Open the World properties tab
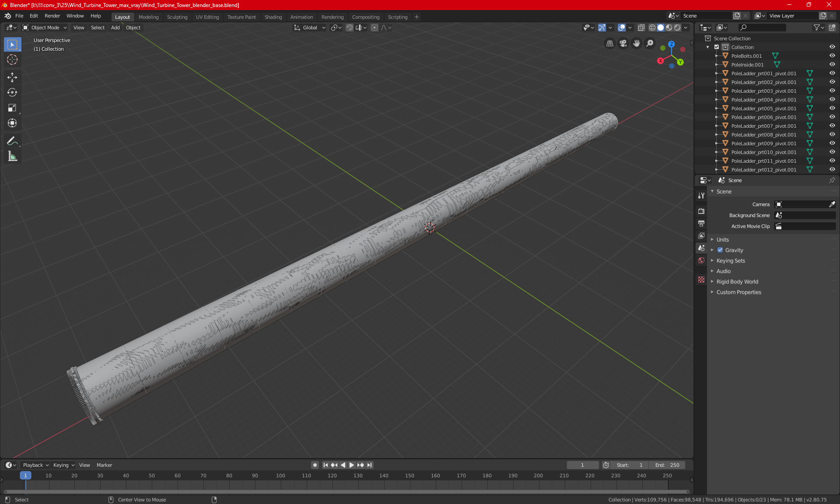The width and height of the screenshot is (840, 504). click(x=701, y=260)
